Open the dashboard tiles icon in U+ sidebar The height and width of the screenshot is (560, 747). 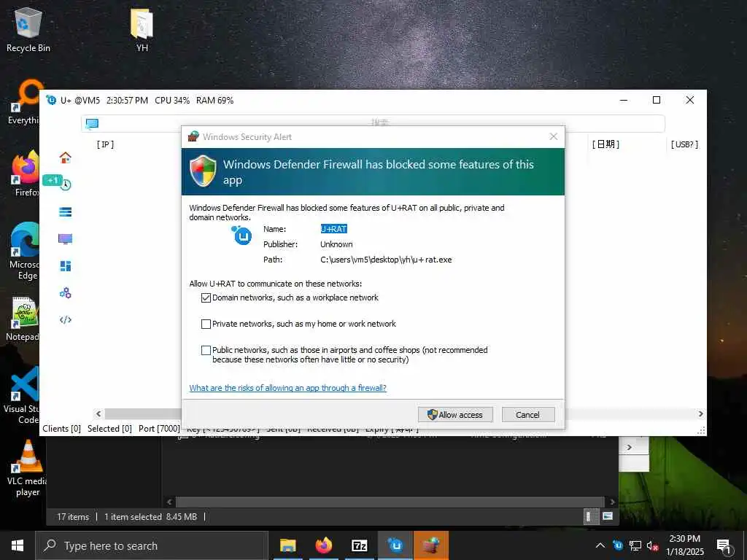click(x=65, y=265)
